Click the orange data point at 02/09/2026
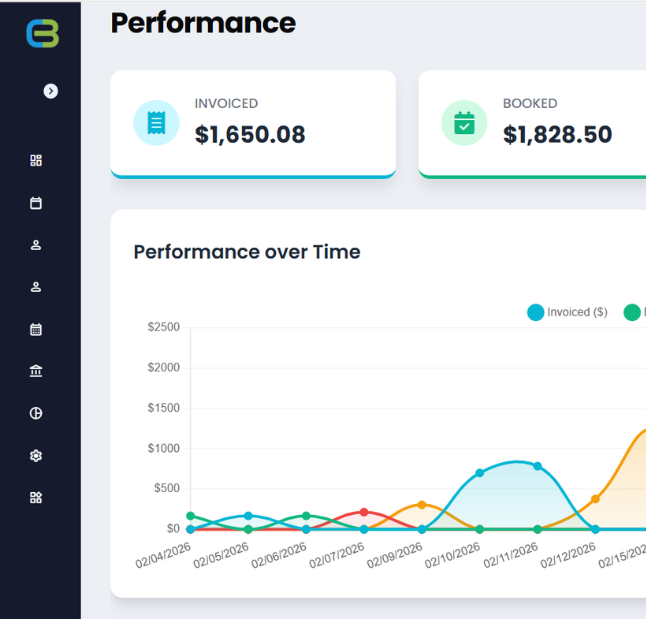Viewport: 646px width, 619px height. tap(422, 505)
